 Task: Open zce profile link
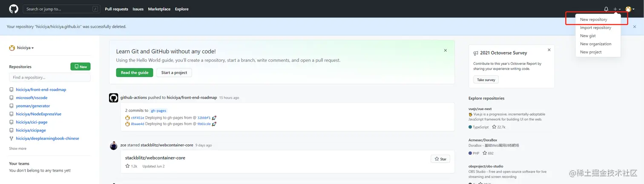pos(123,145)
